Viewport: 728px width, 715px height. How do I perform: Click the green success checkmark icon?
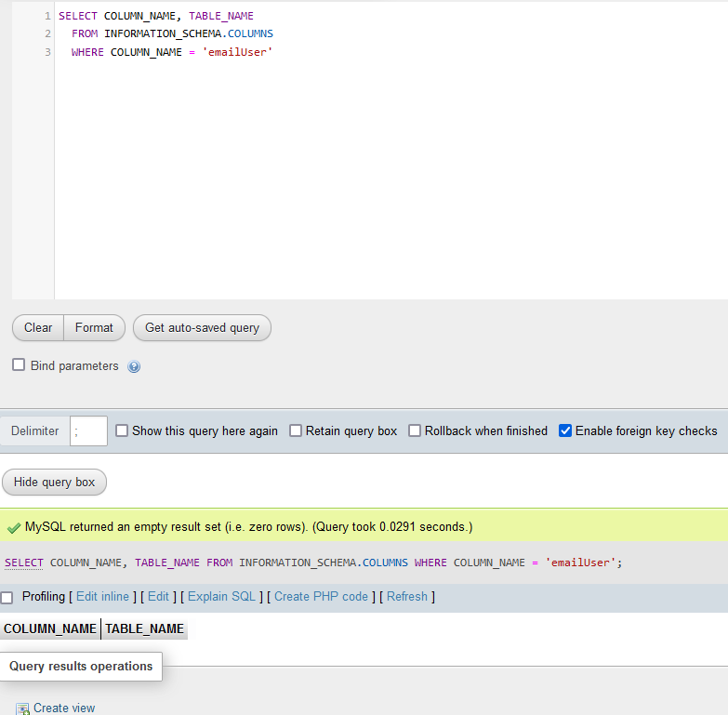13,527
